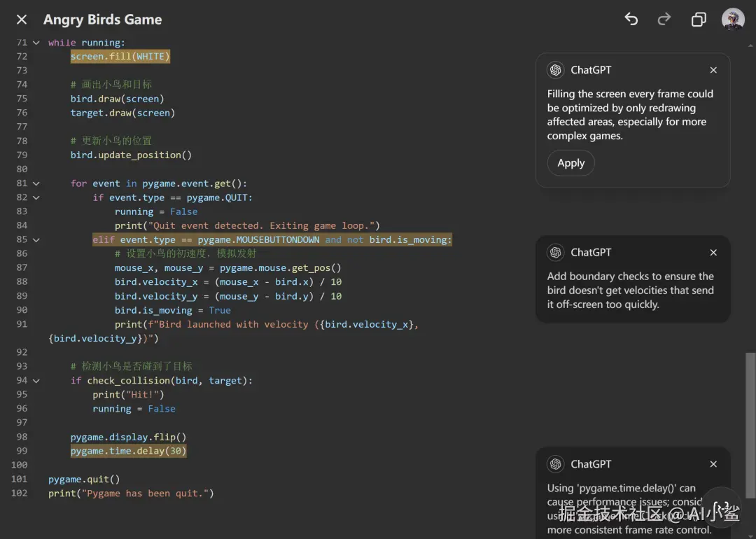This screenshot has width=756, height=539.
Task: Redo the last edit
Action: pyautogui.click(x=664, y=20)
